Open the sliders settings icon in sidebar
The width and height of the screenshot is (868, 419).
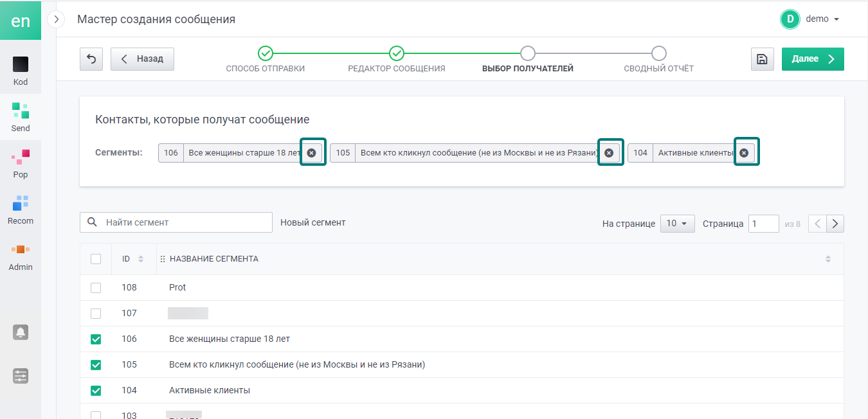(x=21, y=376)
